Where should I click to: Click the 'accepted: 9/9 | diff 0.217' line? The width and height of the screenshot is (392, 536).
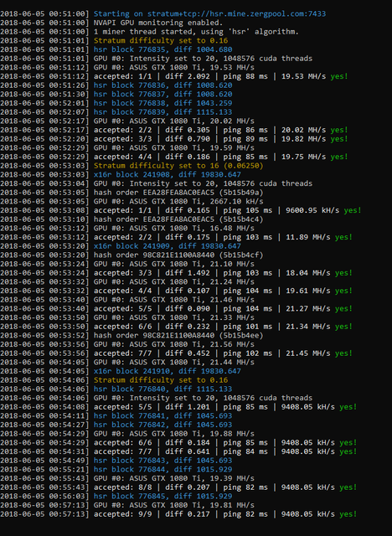point(178,513)
